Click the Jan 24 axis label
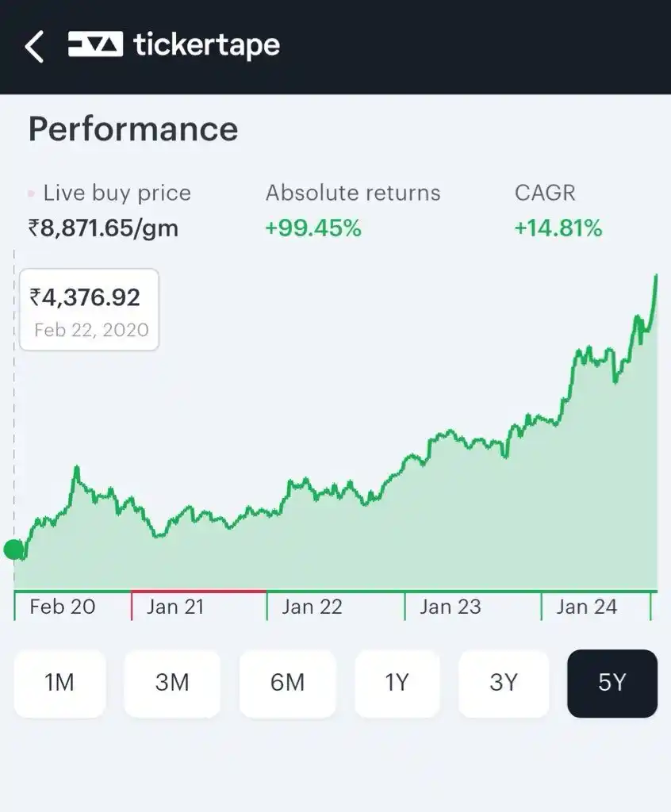Viewport: 671px width, 812px height. (x=586, y=607)
